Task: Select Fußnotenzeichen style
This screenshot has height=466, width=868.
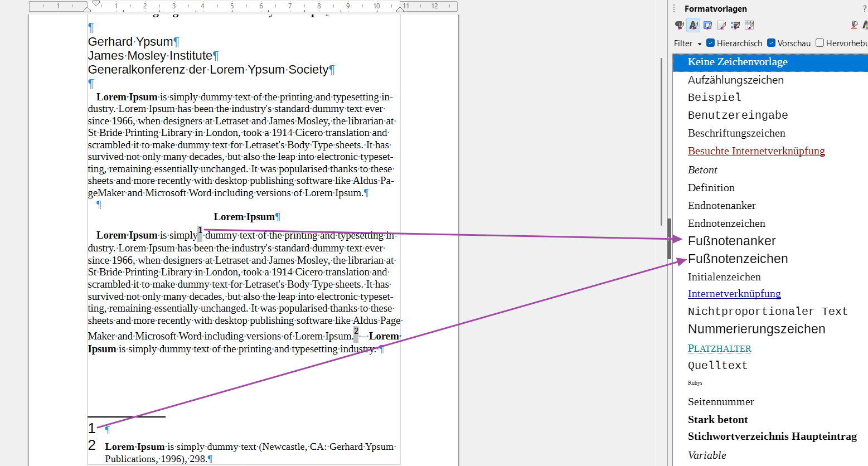Action: coord(738,259)
